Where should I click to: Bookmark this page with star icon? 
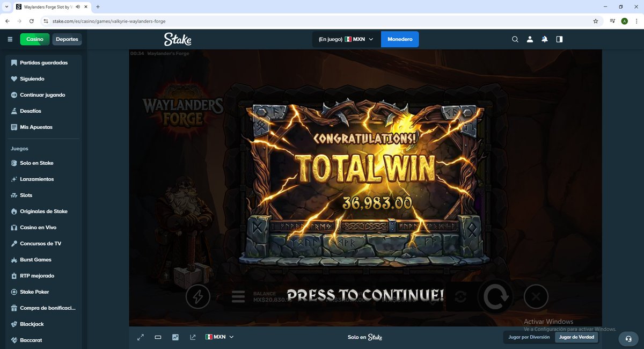[596, 21]
